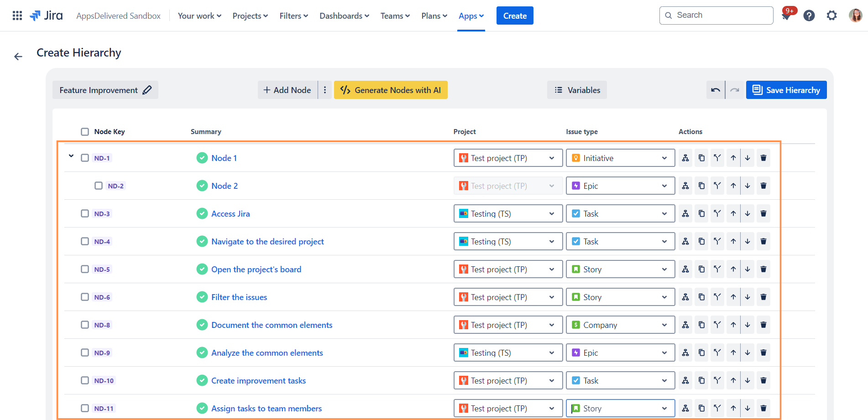Click the undo arrow icon

(x=715, y=90)
